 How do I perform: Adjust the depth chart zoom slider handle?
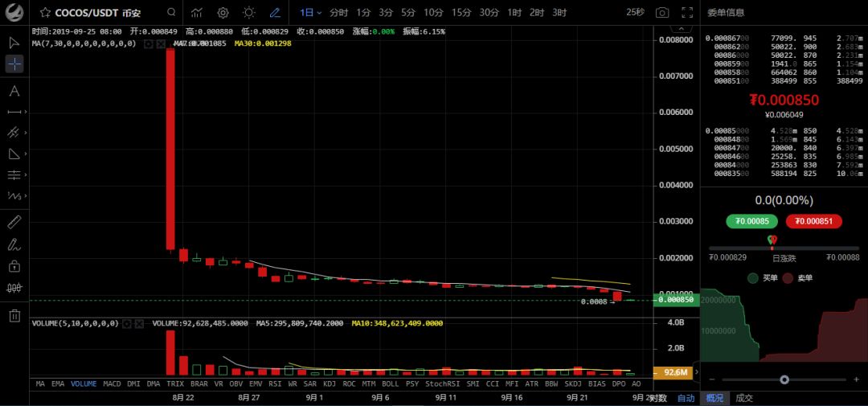tap(784, 379)
